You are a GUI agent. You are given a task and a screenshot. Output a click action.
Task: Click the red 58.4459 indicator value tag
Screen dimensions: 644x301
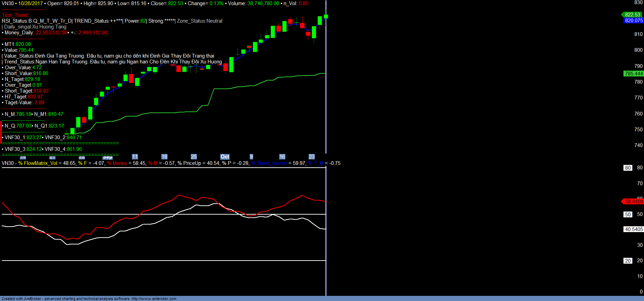(x=633, y=202)
